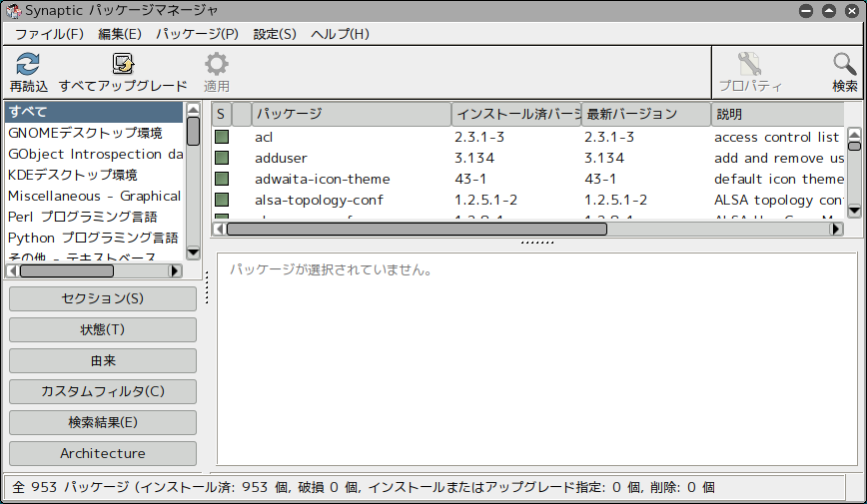Click section list scroll left arrow
The height and width of the screenshot is (504, 867).
(12, 270)
